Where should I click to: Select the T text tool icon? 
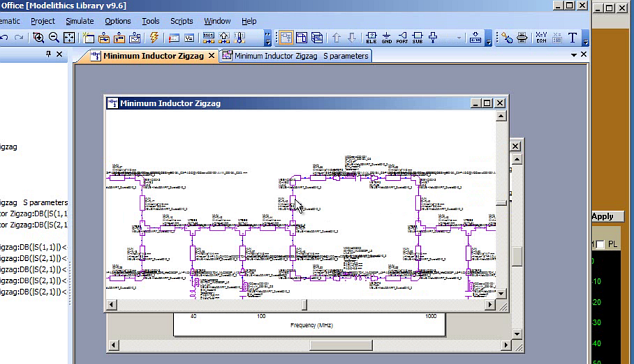coord(572,38)
